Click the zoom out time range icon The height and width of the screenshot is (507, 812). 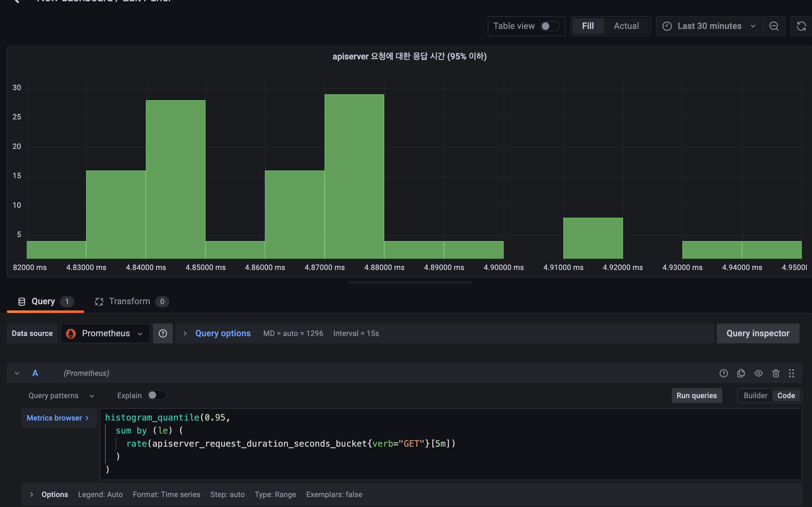(774, 26)
